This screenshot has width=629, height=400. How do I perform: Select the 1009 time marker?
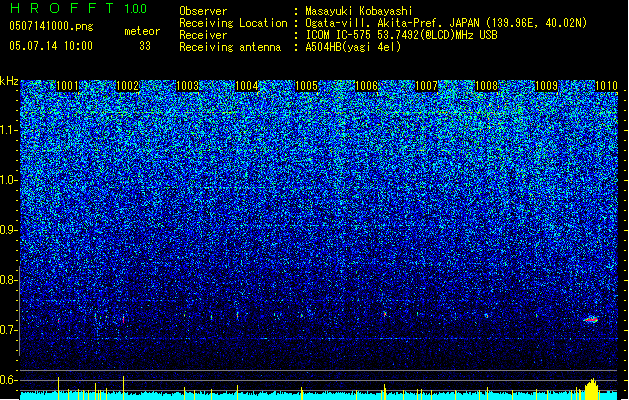click(546, 86)
